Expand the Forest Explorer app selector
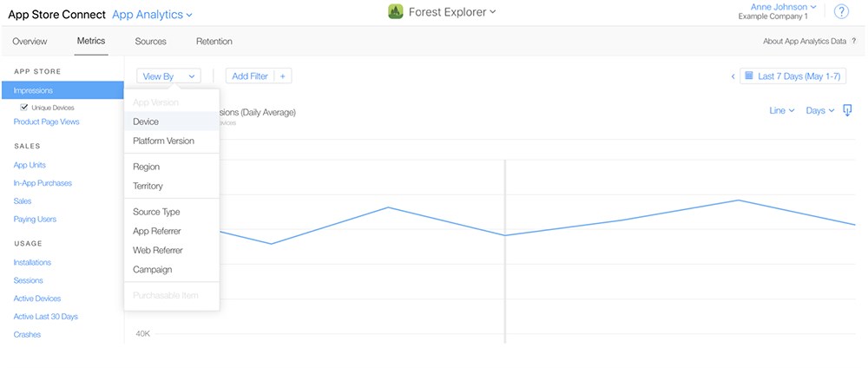The image size is (868, 368). tap(452, 11)
